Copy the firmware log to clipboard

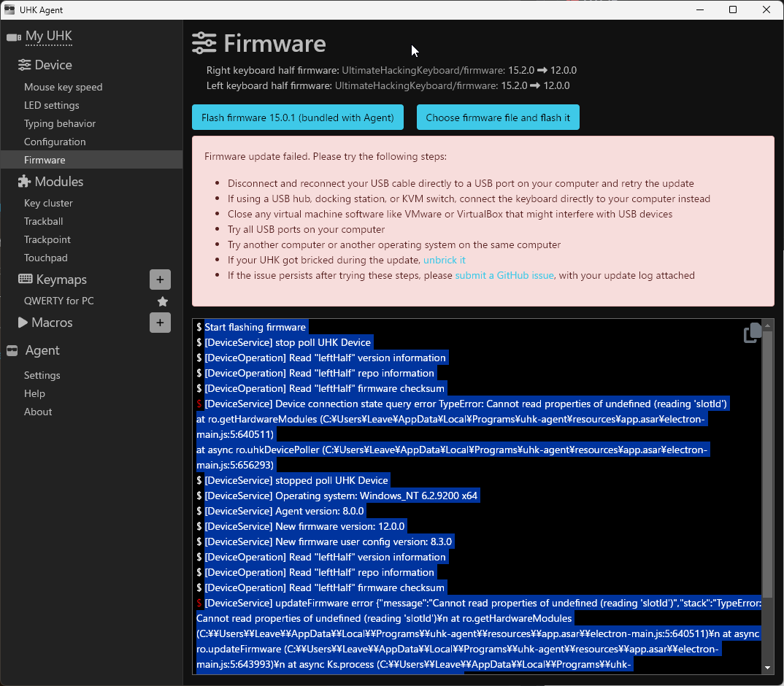click(x=752, y=333)
